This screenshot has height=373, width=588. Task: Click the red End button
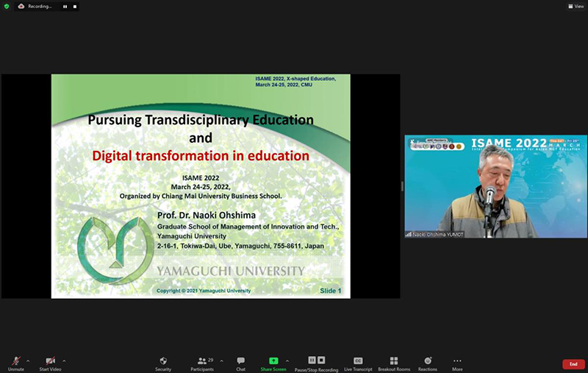(573, 364)
